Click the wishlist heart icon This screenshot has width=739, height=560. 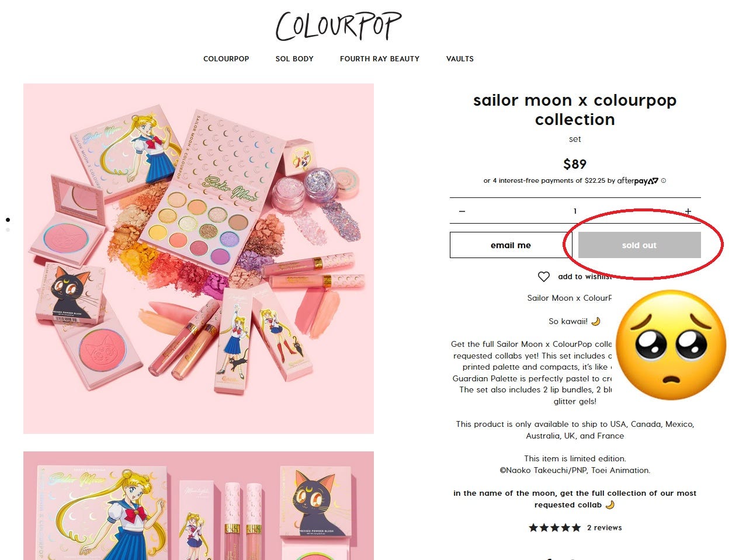tap(543, 277)
